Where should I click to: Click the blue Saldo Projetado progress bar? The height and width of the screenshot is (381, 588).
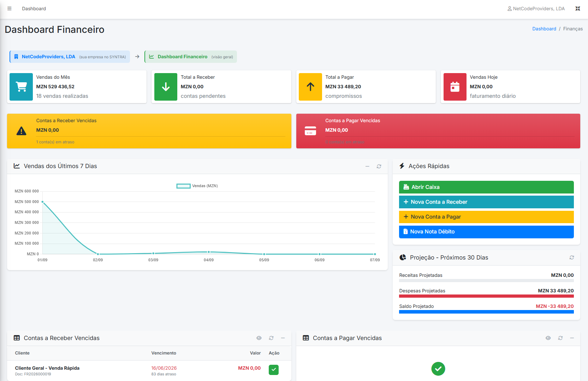point(486,312)
